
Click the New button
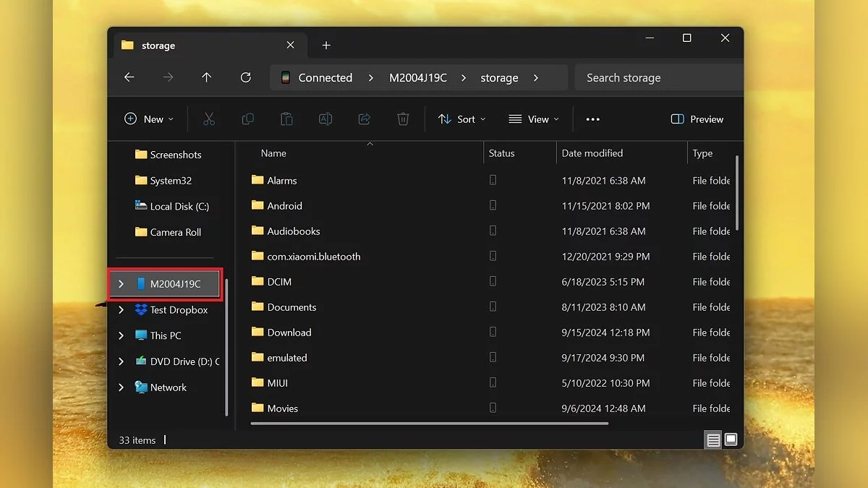click(x=149, y=119)
